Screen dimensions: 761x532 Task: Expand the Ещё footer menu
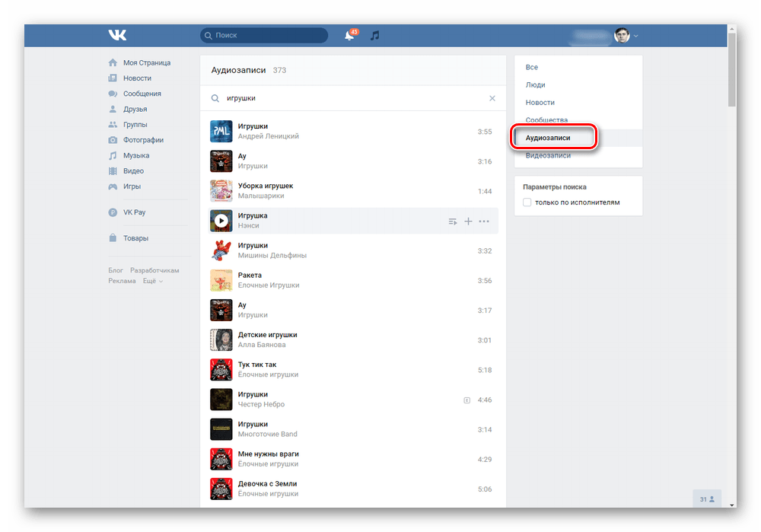[152, 281]
